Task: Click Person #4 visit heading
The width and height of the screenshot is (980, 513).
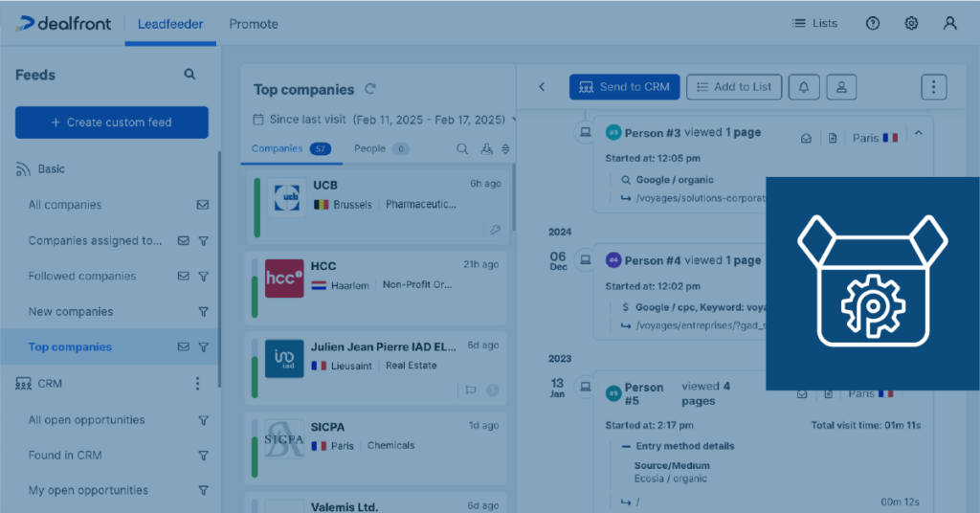Action: (693, 260)
